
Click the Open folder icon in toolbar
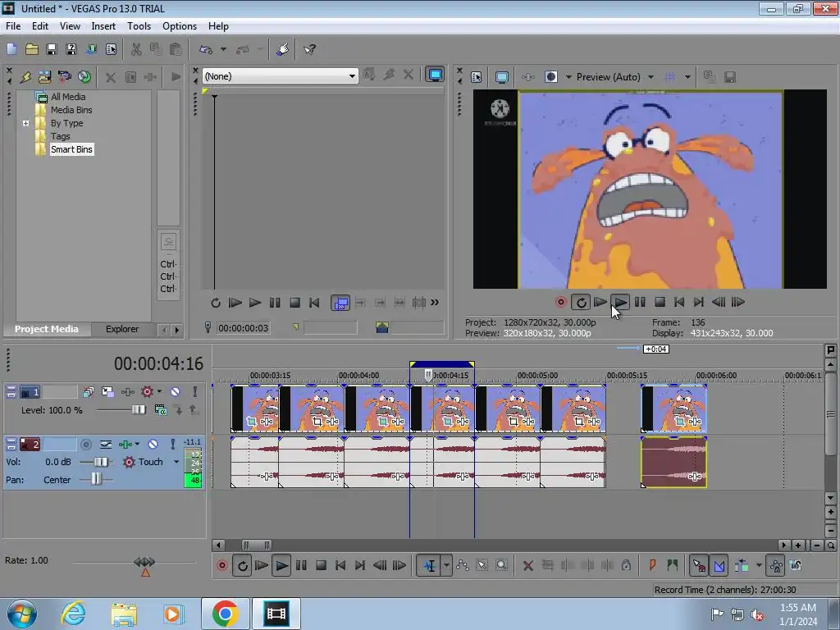(x=32, y=49)
